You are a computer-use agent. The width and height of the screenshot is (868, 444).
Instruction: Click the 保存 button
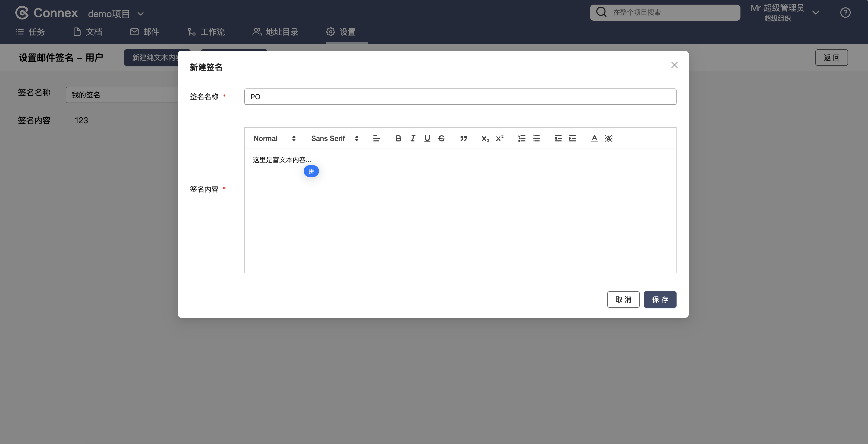(660, 299)
